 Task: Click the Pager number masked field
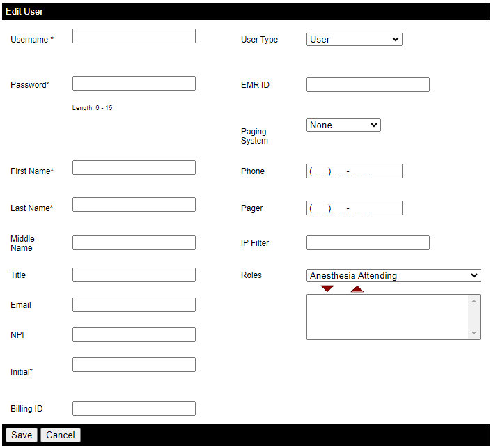354,208
